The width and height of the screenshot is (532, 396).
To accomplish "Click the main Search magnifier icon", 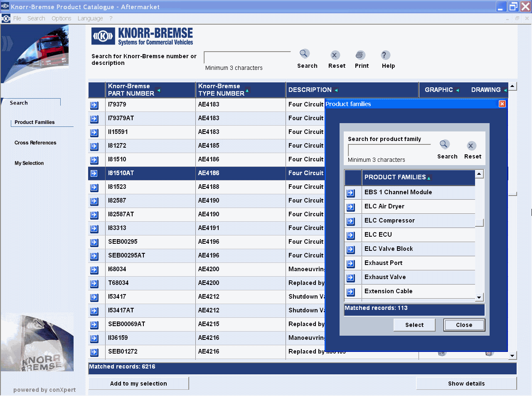I will pos(305,54).
